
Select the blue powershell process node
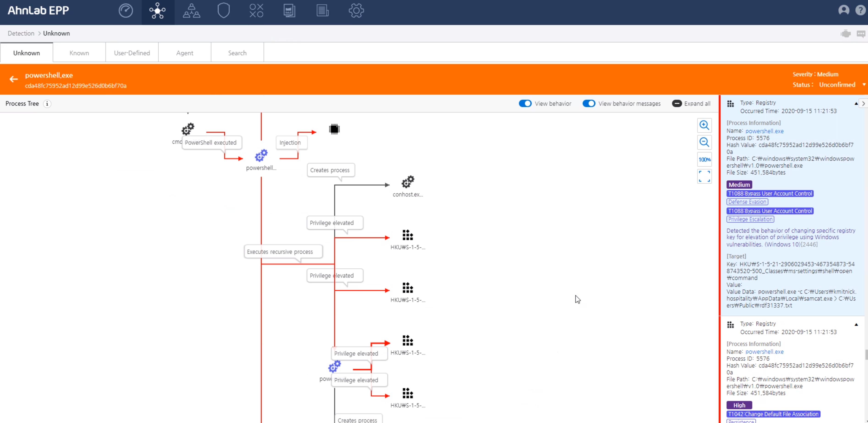261,155
